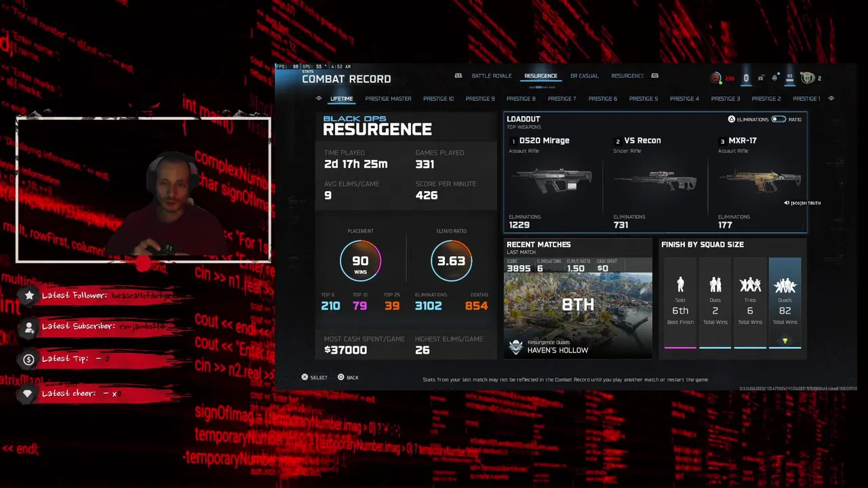Open the Prestige 4 tab

(x=684, y=99)
